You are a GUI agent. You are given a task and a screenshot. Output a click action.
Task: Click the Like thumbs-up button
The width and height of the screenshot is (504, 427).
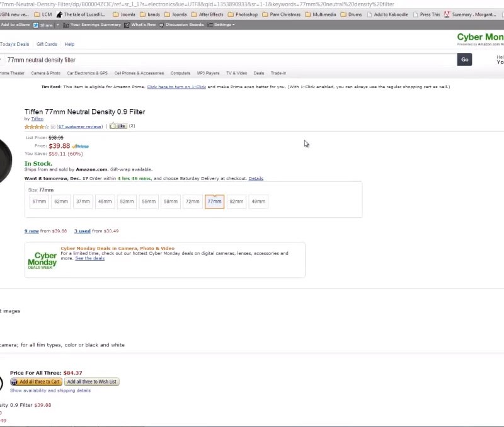118,126
